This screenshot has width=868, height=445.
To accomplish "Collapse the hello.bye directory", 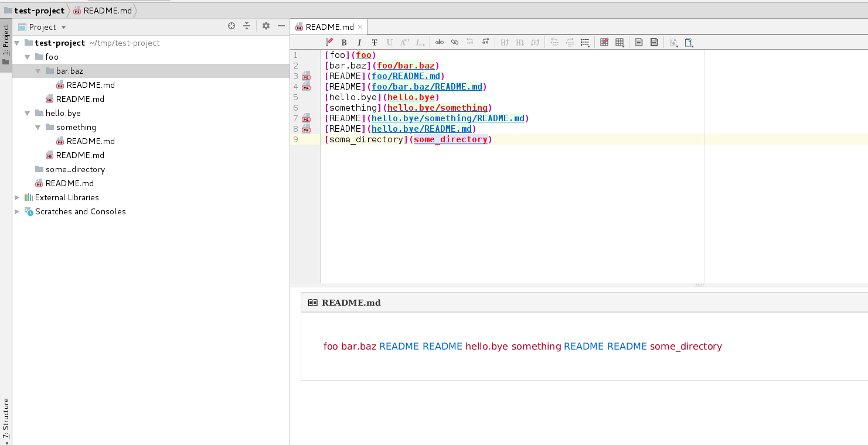I will [27, 112].
